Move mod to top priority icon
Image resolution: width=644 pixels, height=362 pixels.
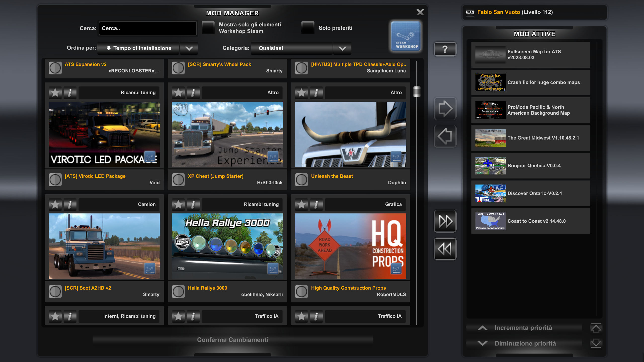point(595,328)
